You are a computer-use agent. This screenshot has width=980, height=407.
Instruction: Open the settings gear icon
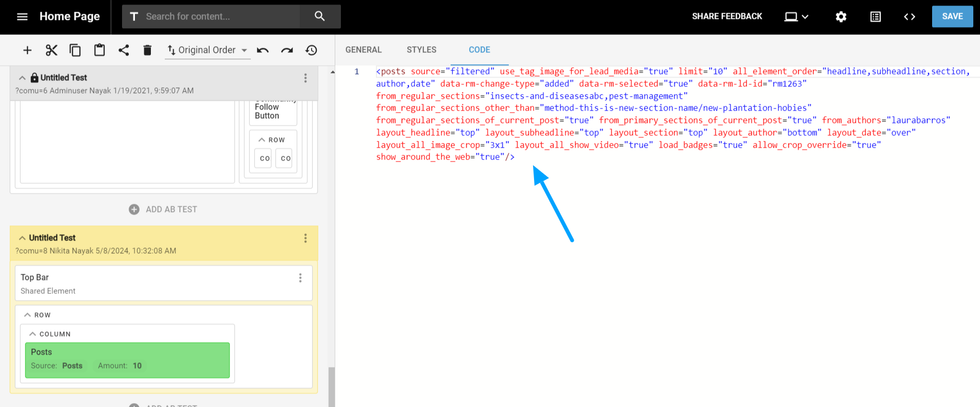click(x=841, y=17)
